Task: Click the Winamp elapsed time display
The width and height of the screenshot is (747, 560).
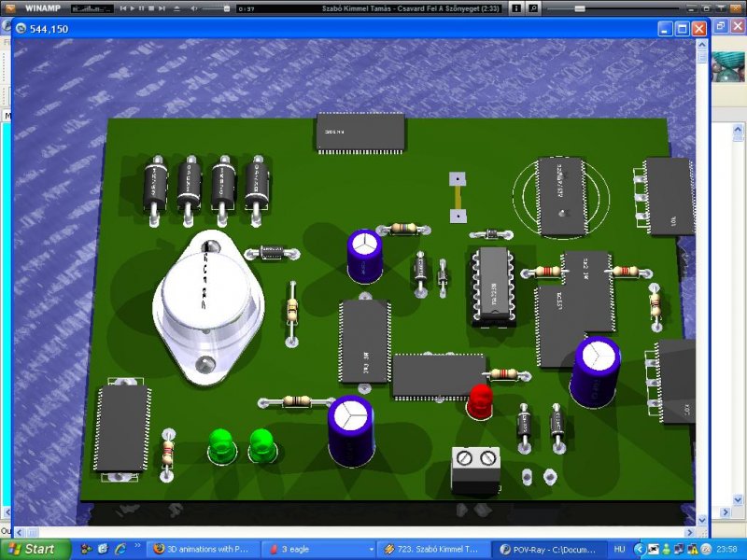Action: [x=247, y=9]
